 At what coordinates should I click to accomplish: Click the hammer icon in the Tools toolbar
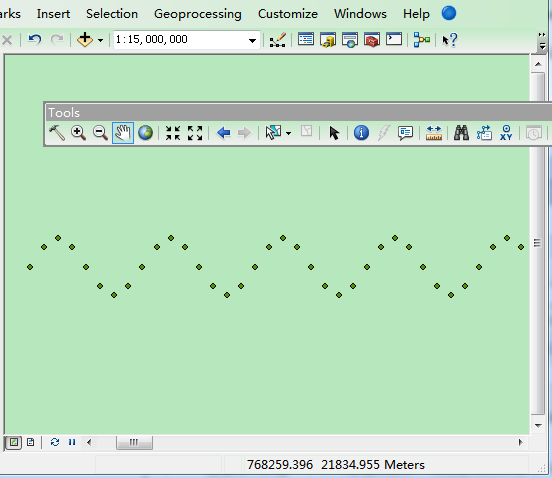click(57, 133)
